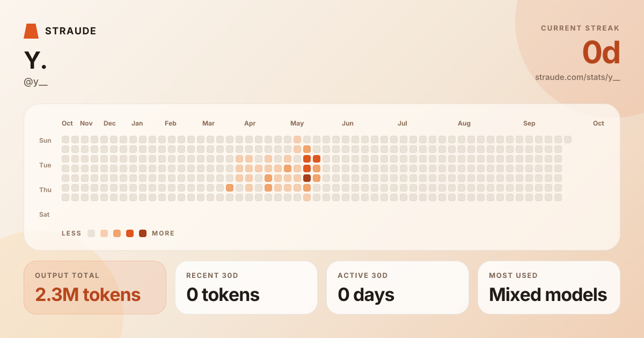Viewport: 644px width, 338px height.
Task: Click the May month label
Action: [297, 123]
